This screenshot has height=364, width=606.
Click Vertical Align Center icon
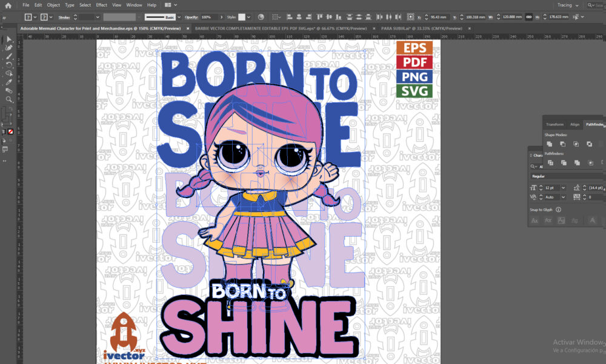329,17
